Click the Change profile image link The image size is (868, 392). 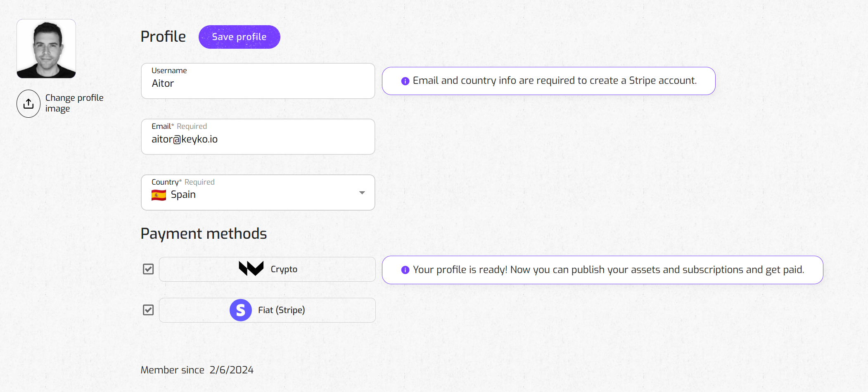coord(74,103)
